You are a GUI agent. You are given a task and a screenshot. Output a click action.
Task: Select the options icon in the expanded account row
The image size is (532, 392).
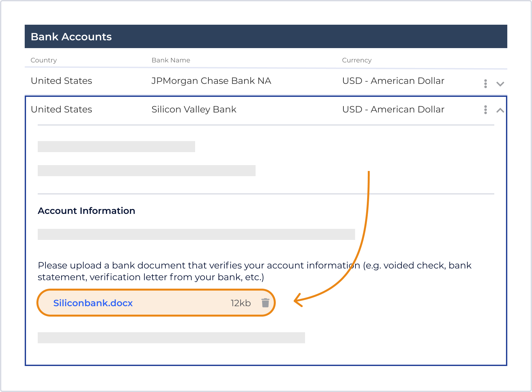[x=485, y=110]
